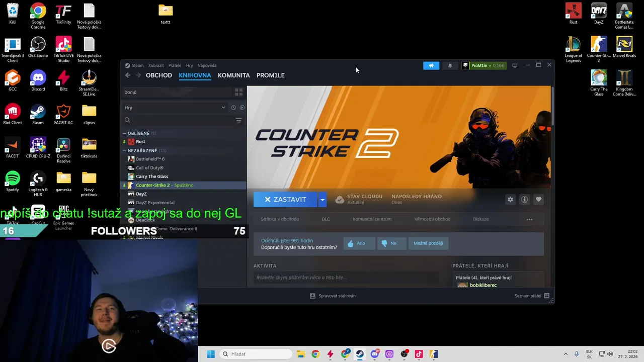644x362 pixels.
Task: Add Counter-Strike 2 to favorites heart
Action: [x=538, y=200]
